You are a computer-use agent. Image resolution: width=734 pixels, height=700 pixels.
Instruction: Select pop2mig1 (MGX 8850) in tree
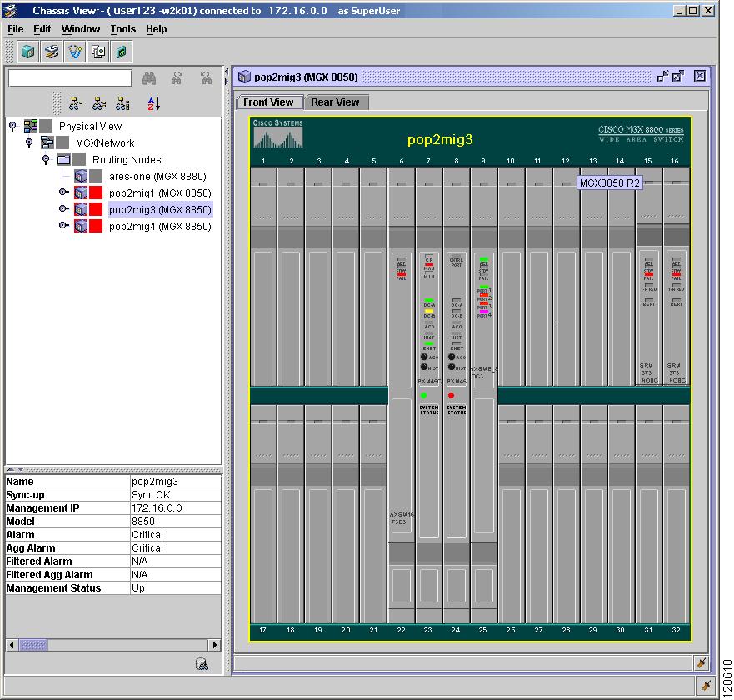160,192
